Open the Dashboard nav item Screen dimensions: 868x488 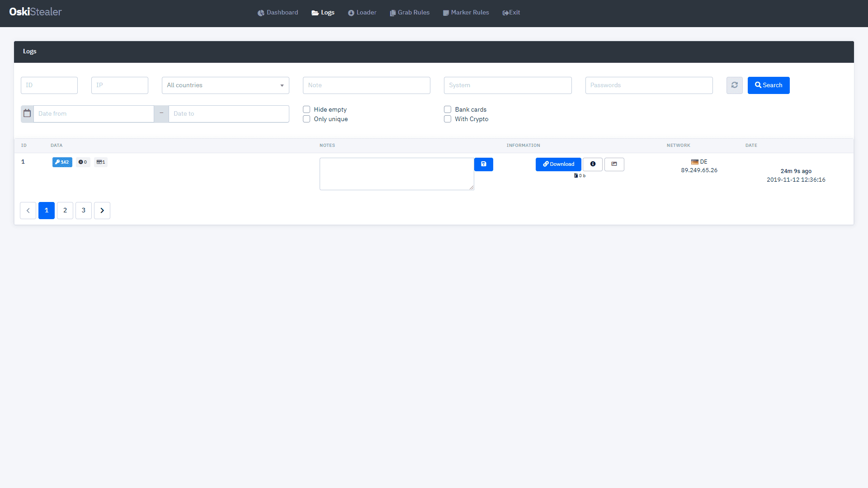(278, 13)
